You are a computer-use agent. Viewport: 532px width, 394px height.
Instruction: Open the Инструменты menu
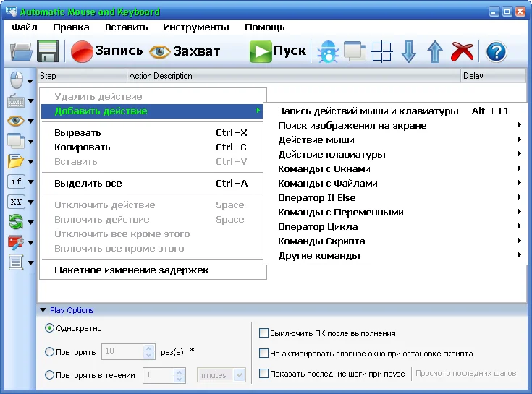(x=196, y=27)
